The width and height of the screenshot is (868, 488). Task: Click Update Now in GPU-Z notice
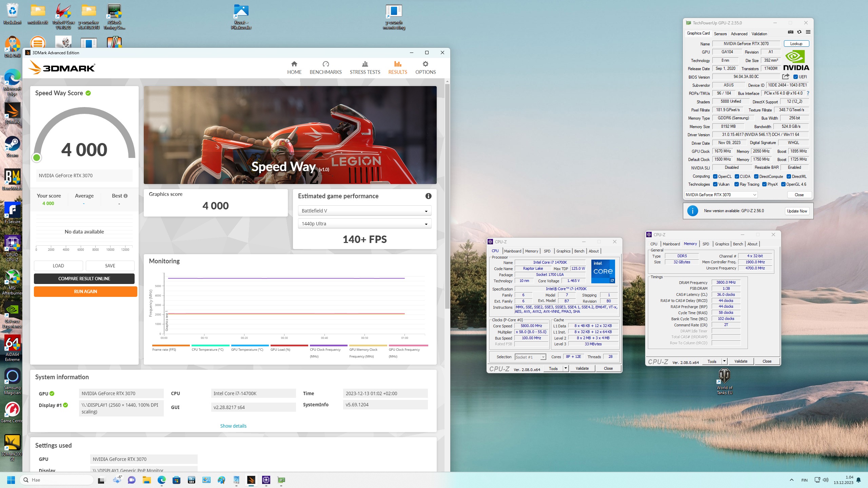point(797,211)
